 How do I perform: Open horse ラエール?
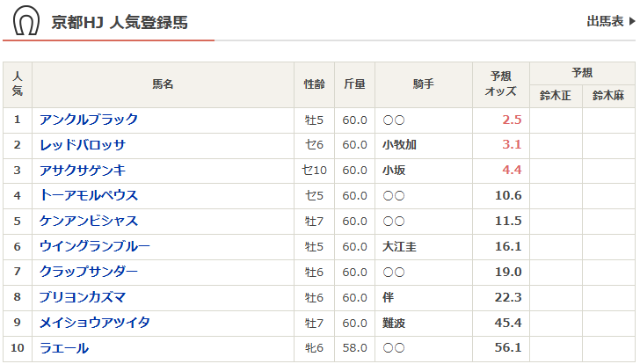click(x=64, y=348)
